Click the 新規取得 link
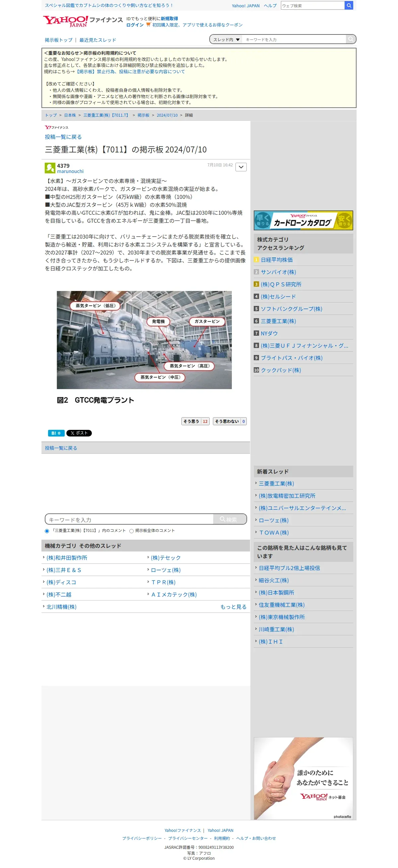 (x=169, y=19)
